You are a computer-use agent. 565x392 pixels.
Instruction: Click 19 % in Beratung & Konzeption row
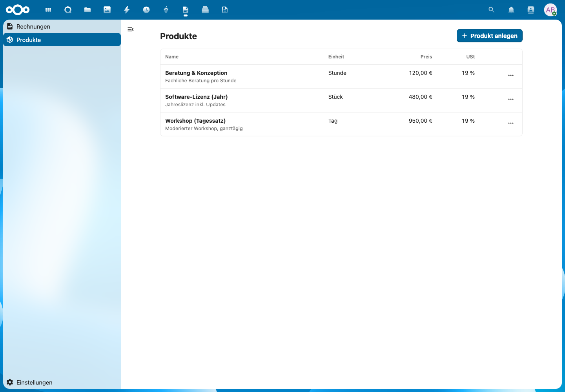click(x=468, y=73)
